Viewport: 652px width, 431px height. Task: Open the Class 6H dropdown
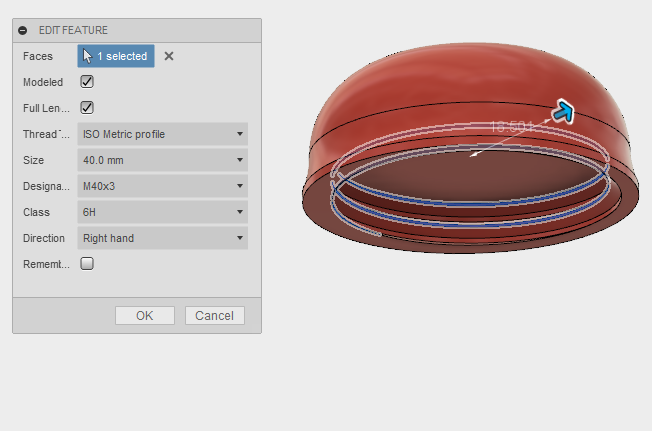163,212
